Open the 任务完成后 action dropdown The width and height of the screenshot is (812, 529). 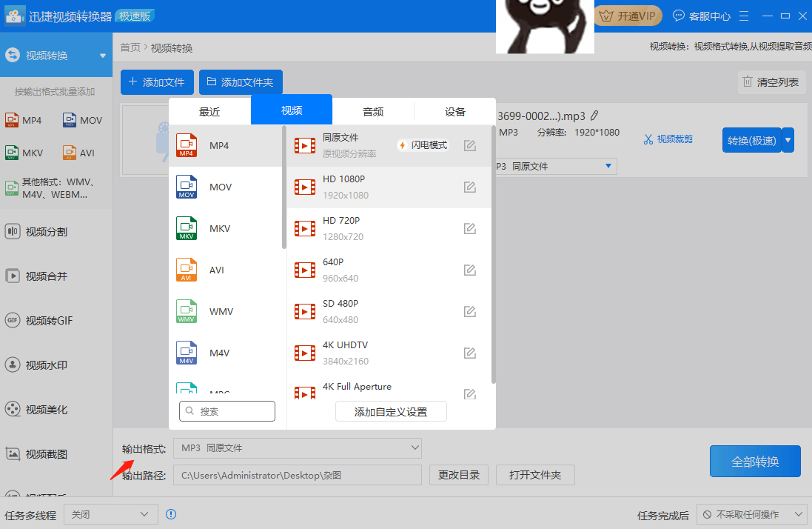click(x=751, y=514)
